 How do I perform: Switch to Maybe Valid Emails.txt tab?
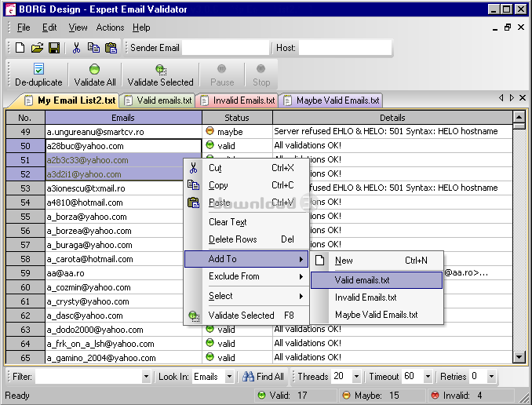click(332, 100)
